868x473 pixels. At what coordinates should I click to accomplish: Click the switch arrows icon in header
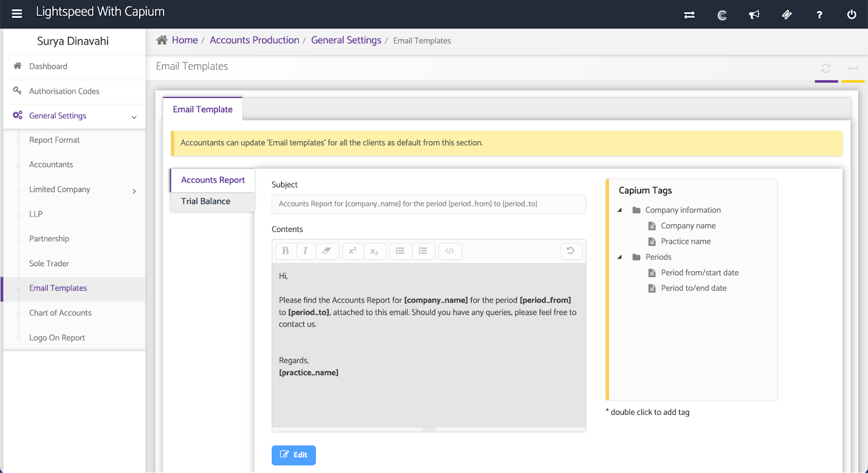(x=690, y=15)
